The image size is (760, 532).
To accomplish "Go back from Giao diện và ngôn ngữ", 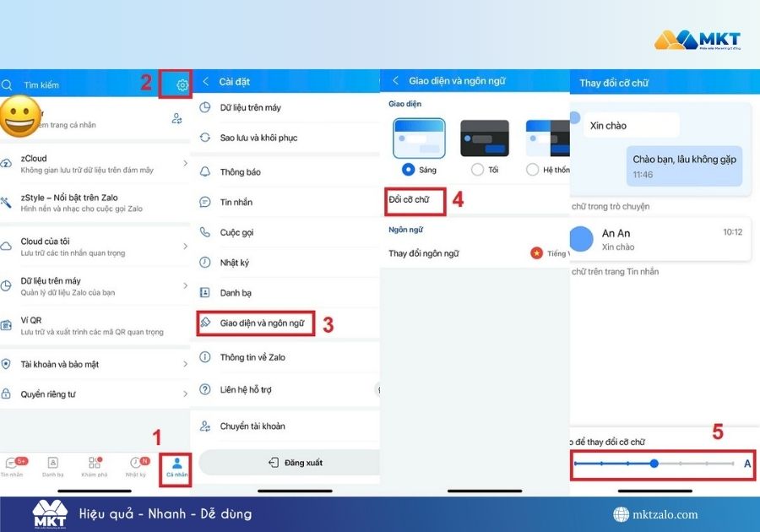I will click(x=395, y=81).
